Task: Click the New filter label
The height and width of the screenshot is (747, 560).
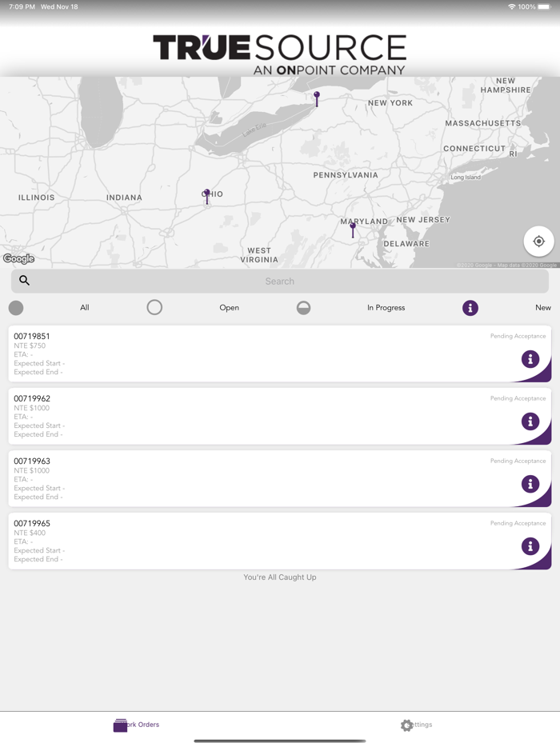Action: 543,308
